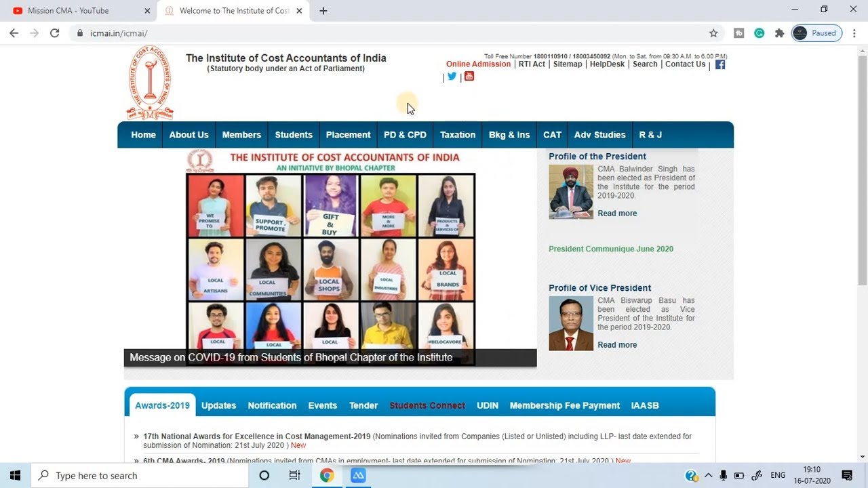Open the HelpDesk link
Image resolution: width=868 pixels, height=488 pixels.
coord(607,64)
